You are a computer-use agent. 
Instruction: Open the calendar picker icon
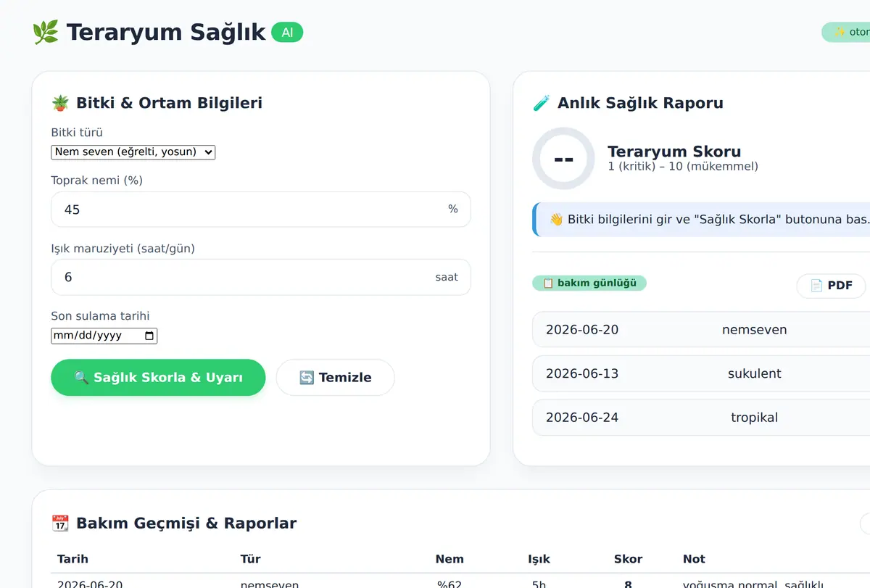point(149,336)
